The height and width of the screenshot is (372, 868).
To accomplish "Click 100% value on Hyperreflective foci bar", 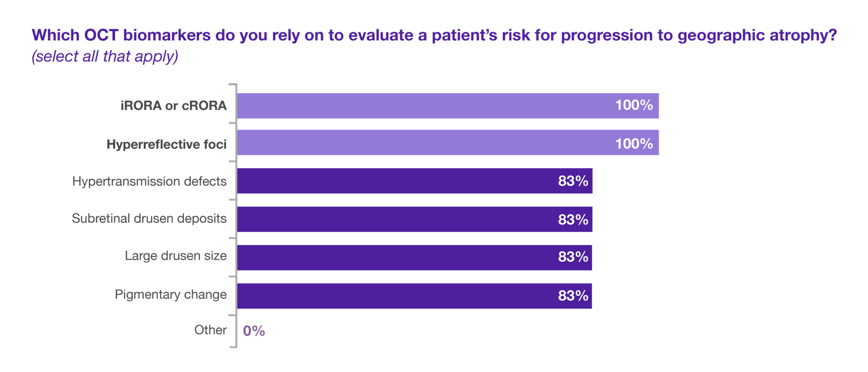I will tap(634, 144).
